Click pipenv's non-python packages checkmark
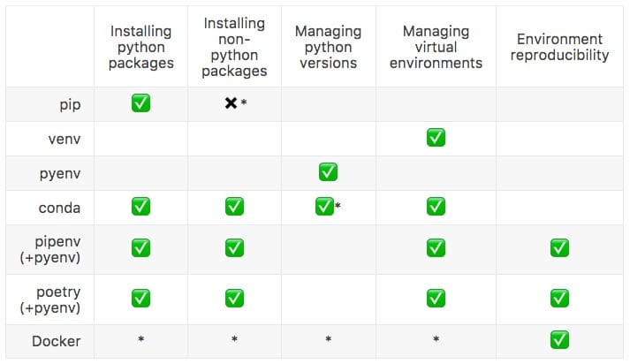Image resolution: width=630 pixels, height=364 pixels. (x=234, y=248)
